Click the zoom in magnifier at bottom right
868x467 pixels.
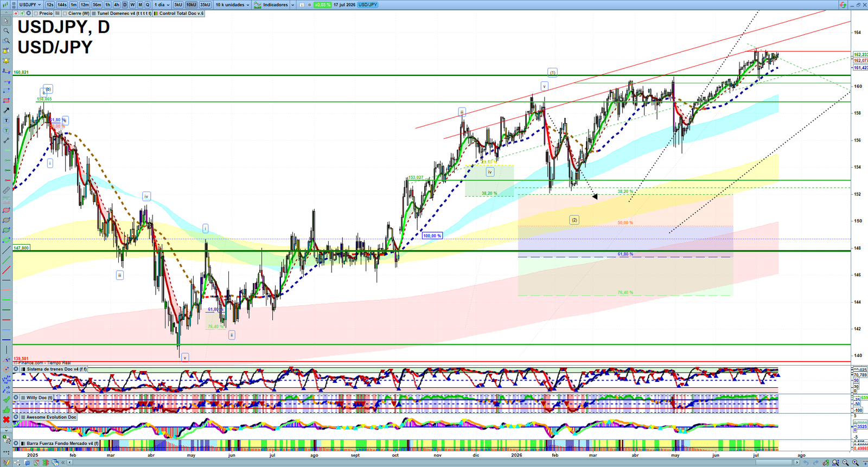(855, 462)
